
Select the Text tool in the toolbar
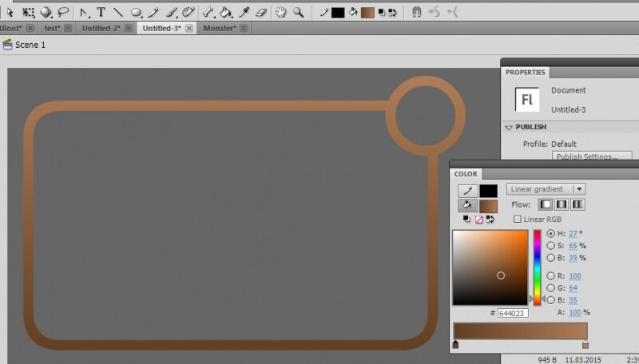(x=101, y=13)
